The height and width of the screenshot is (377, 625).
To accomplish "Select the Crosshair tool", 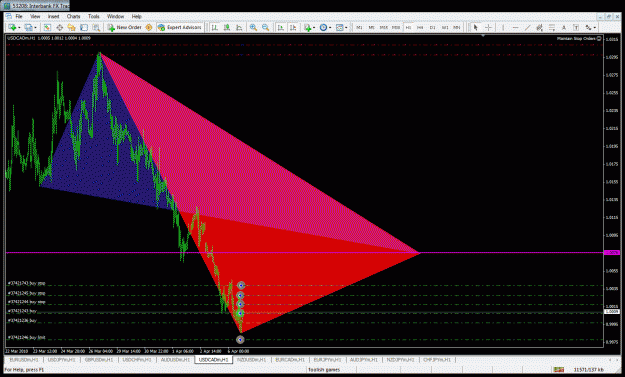I will click(x=488, y=27).
